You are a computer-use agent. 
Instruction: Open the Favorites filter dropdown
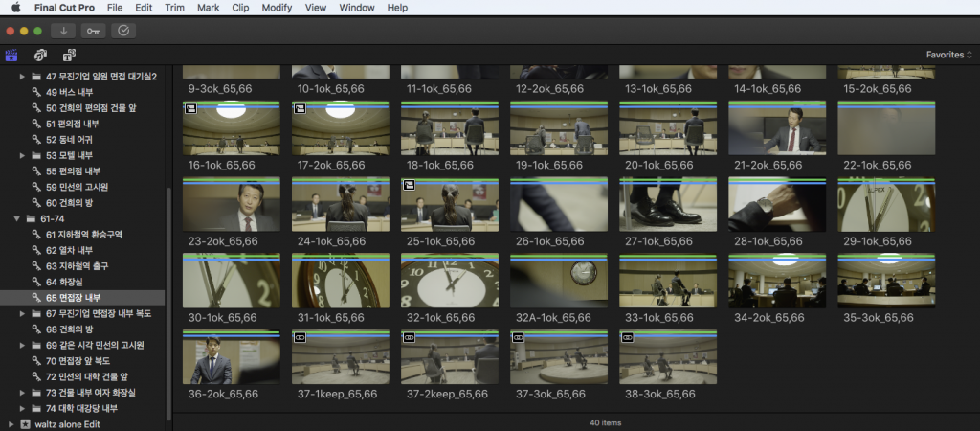(948, 55)
